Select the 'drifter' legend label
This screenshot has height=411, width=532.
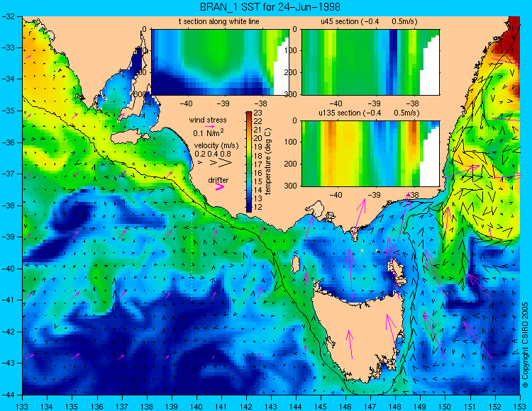point(218,180)
